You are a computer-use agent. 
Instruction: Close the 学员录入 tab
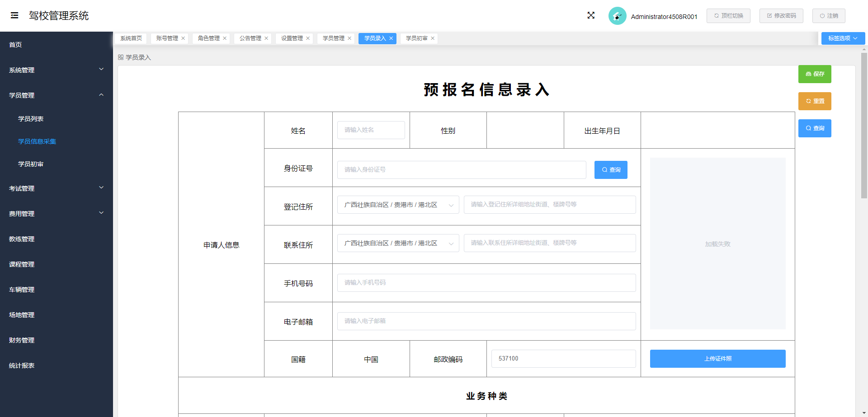pos(391,38)
